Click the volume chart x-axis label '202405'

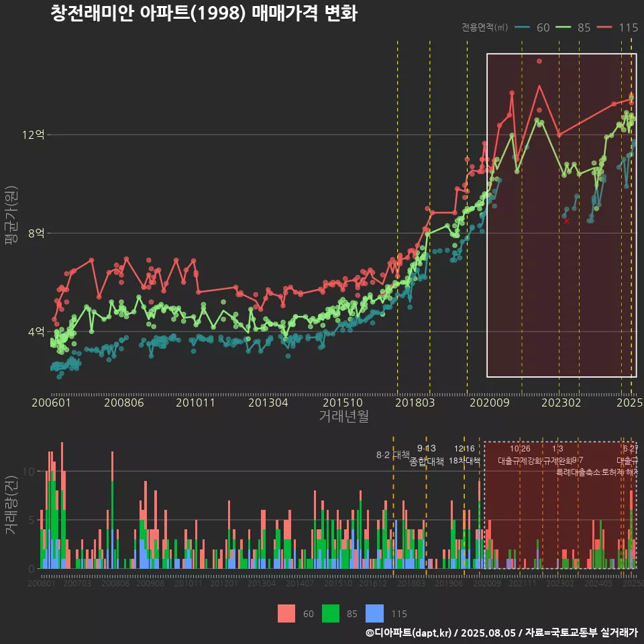pyautogui.click(x=598, y=583)
